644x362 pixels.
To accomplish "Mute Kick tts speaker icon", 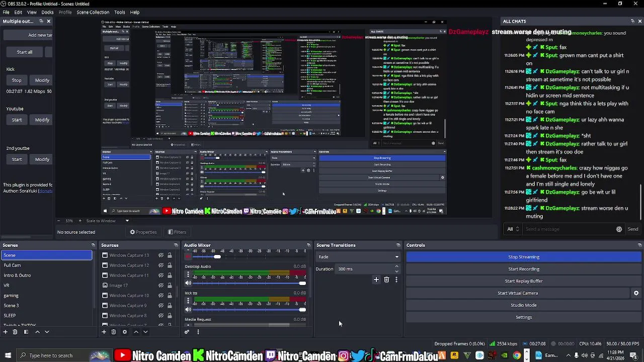I will tap(188, 310).
